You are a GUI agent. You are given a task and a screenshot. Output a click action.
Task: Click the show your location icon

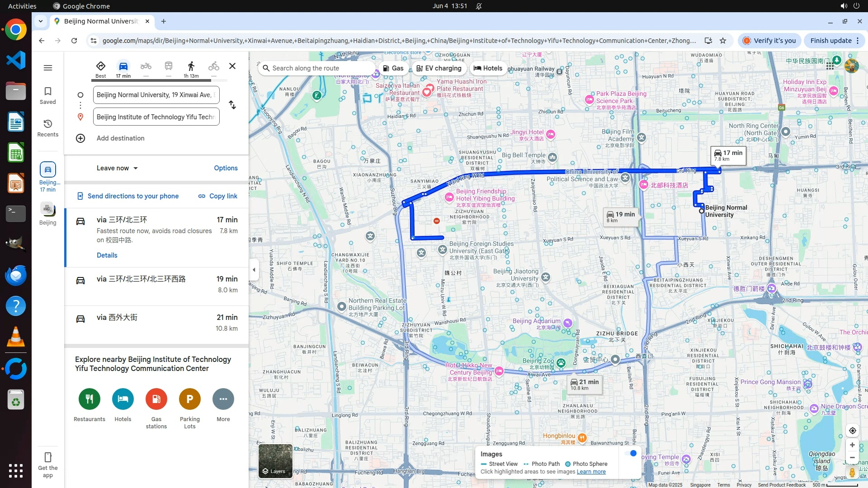(852, 431)
